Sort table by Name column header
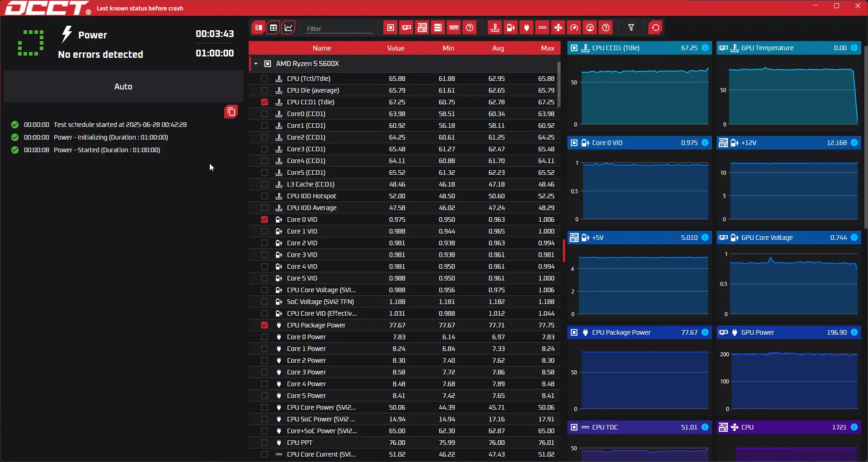 pos(322,48)
